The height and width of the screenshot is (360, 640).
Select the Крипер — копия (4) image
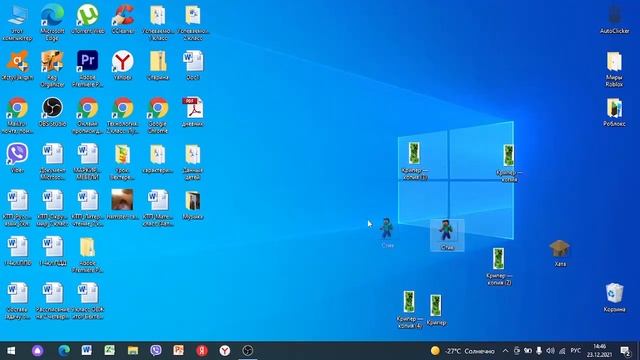tap(409, 309)
